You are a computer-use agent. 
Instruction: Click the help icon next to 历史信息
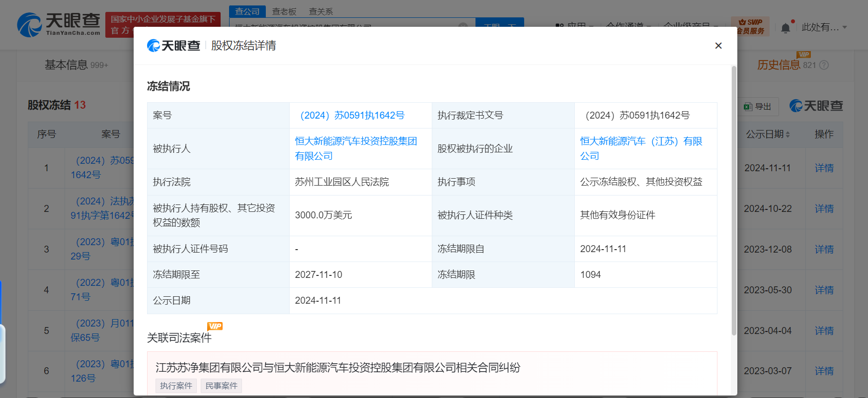tap(824, 65)
